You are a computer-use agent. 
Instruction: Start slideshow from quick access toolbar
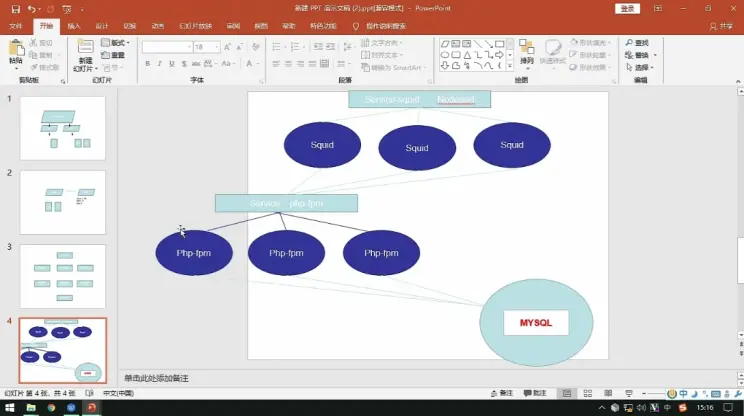click(66, 9)
